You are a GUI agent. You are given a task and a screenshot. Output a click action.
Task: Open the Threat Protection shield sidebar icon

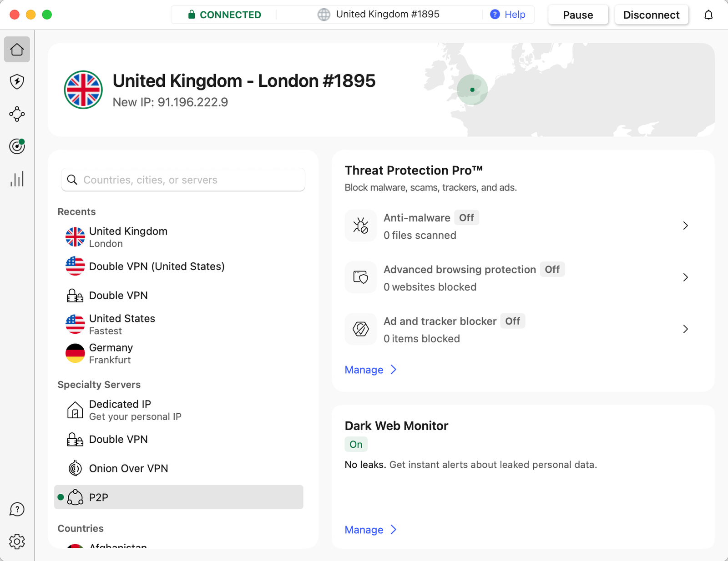[17, 82]
